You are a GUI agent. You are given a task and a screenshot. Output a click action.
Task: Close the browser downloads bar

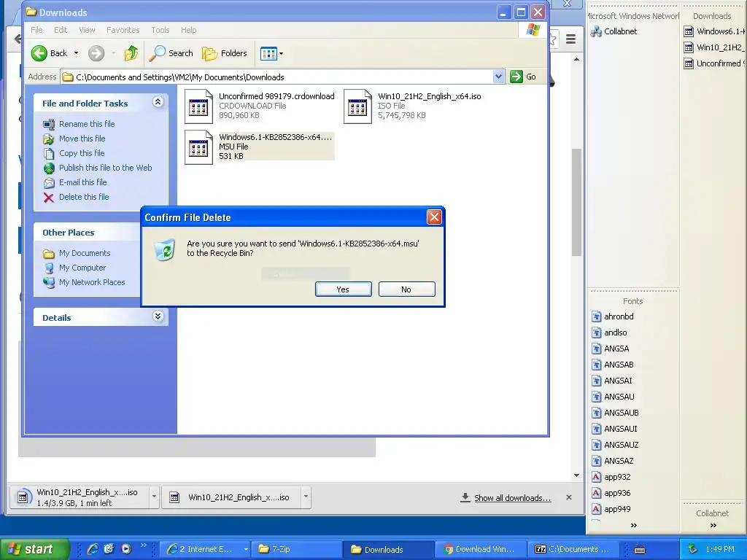(569, 497)
